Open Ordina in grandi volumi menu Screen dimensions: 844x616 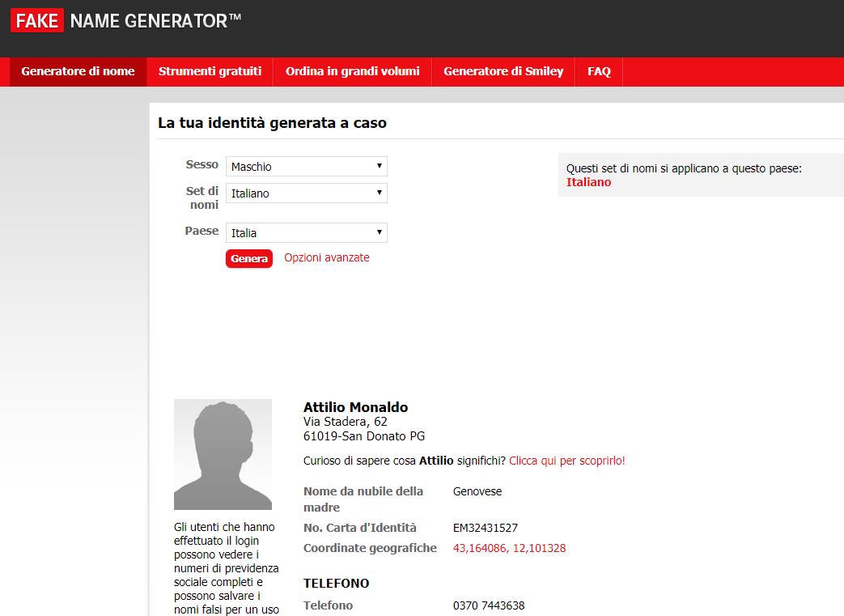click(x=352, y=71)
